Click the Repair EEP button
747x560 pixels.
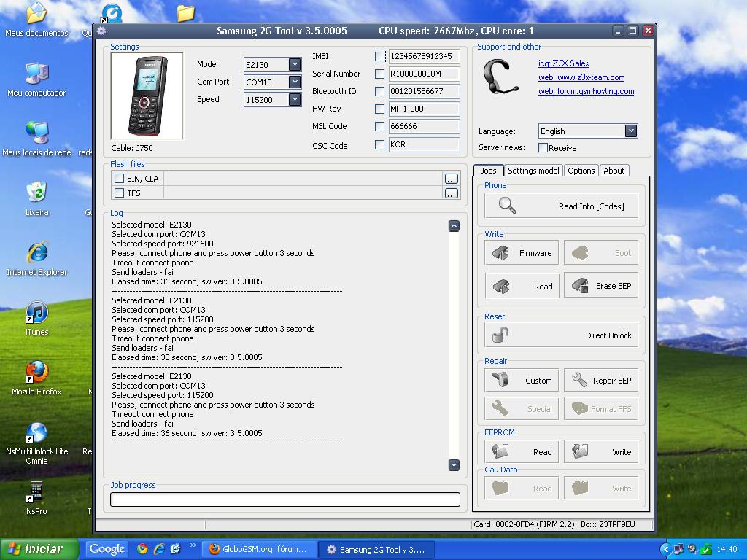click(x=601, y=380)
